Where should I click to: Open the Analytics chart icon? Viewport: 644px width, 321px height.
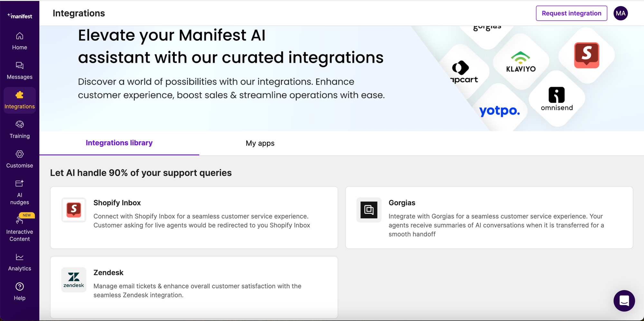point(19,257)
